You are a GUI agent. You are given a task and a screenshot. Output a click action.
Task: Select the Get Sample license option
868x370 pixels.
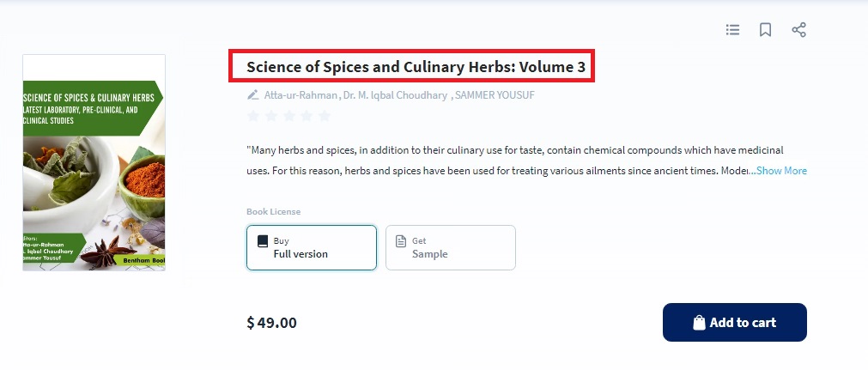[450, 247]
